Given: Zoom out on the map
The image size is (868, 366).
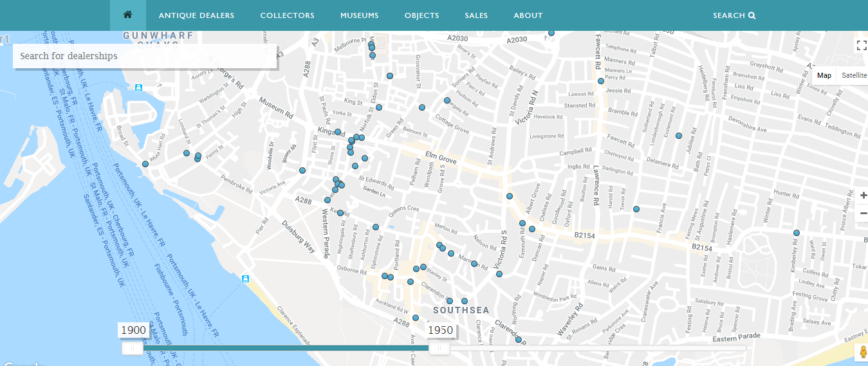Looking at the screenshot, I should pos(863,213).
